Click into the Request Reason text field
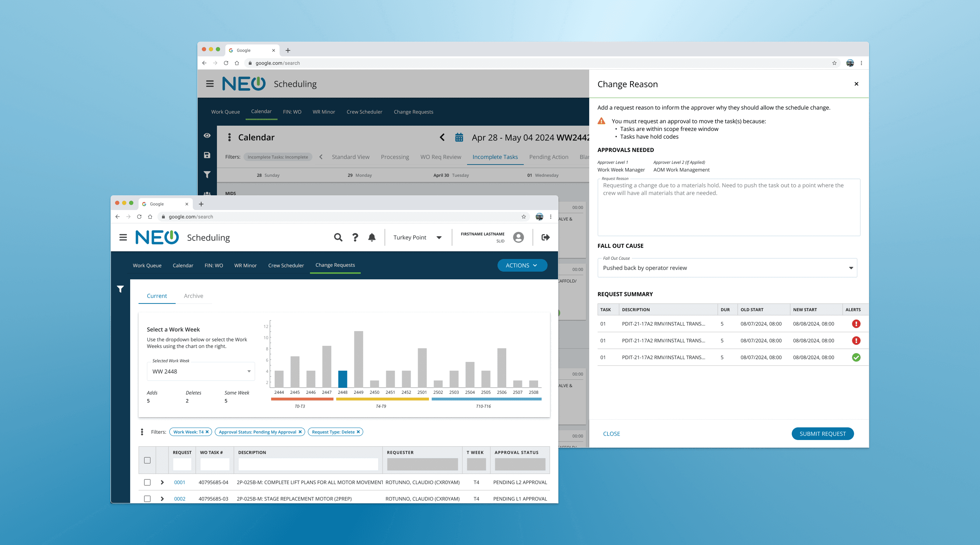980x545 pixels. pyautogui.click(x=728, y=208)
